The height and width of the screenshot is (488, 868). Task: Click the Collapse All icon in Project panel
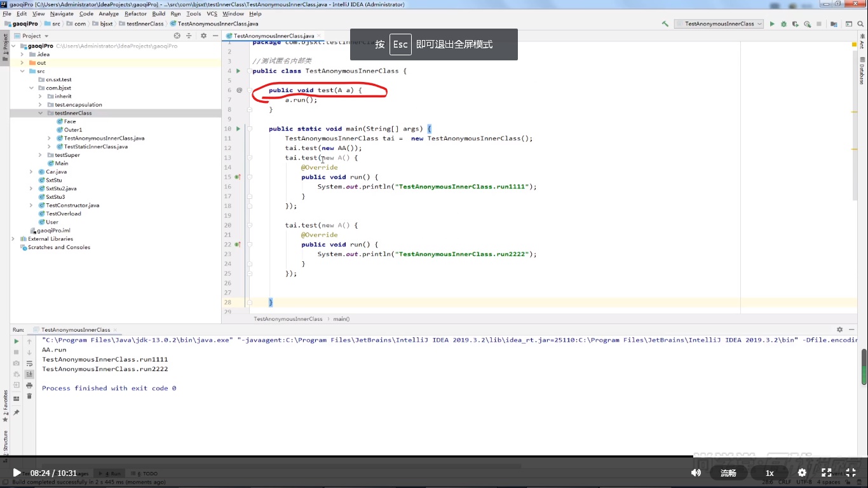click(189, 36)
